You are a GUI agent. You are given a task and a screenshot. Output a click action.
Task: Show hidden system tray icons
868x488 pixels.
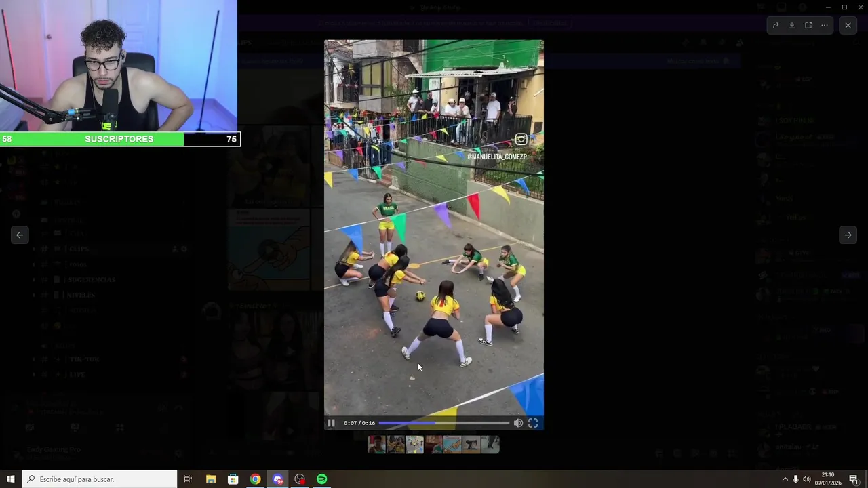tap(785, 479)
